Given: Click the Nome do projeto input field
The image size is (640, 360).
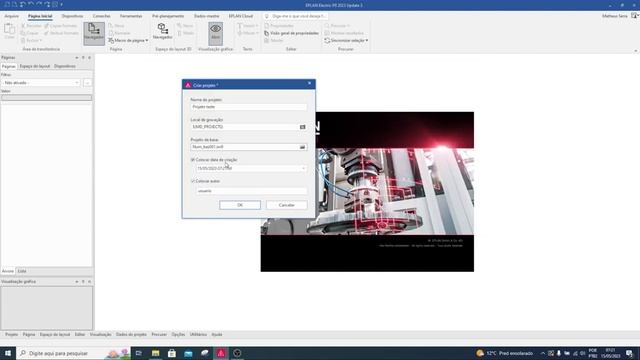Looking at the screenshot, I should tap(249, 107).
